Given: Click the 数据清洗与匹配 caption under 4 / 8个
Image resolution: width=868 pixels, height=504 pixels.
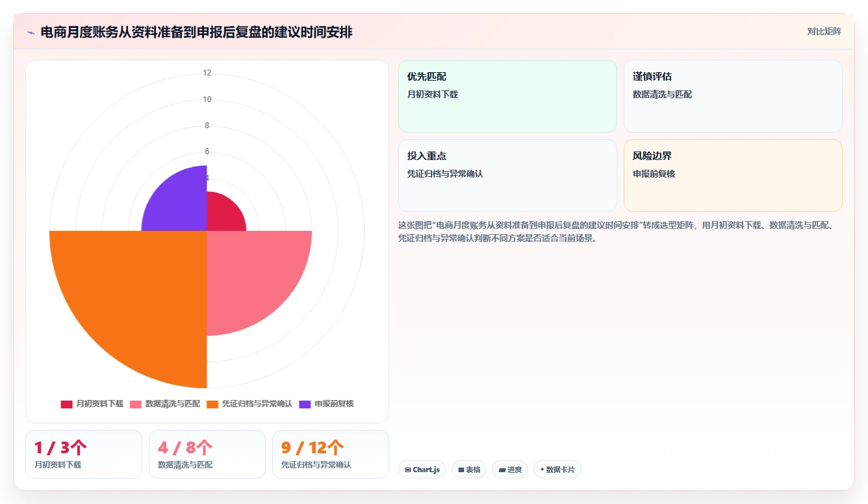Looking at the screenshot, I should (185, 465).
